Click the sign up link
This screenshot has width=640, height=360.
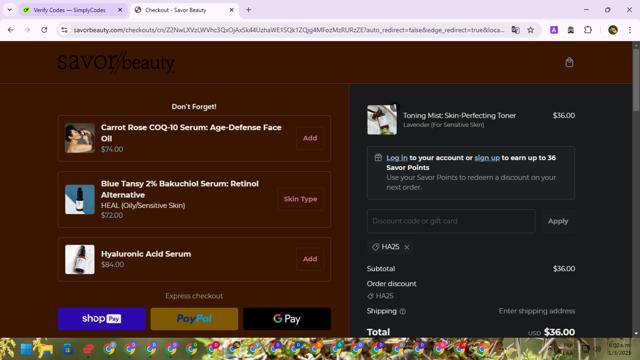[487, 158]
